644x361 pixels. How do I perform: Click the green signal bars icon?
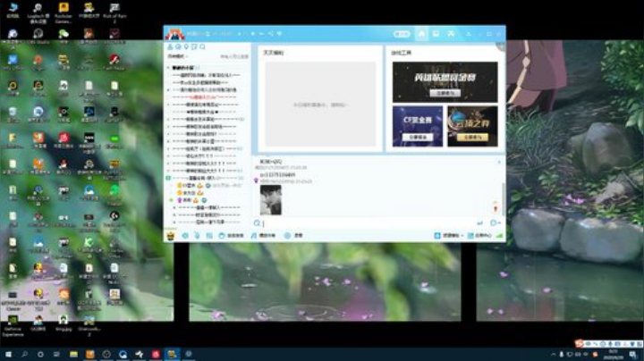[x=499, y=236]
